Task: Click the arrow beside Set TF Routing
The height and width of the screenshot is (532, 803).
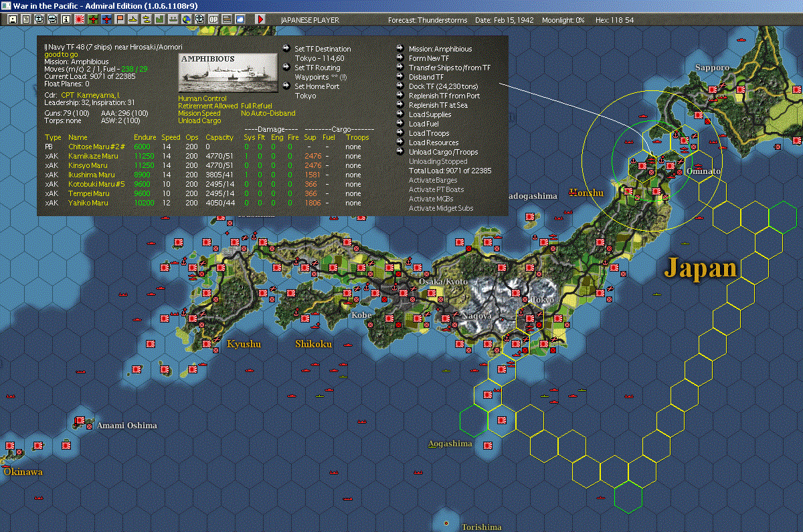Action: [286, 68]
